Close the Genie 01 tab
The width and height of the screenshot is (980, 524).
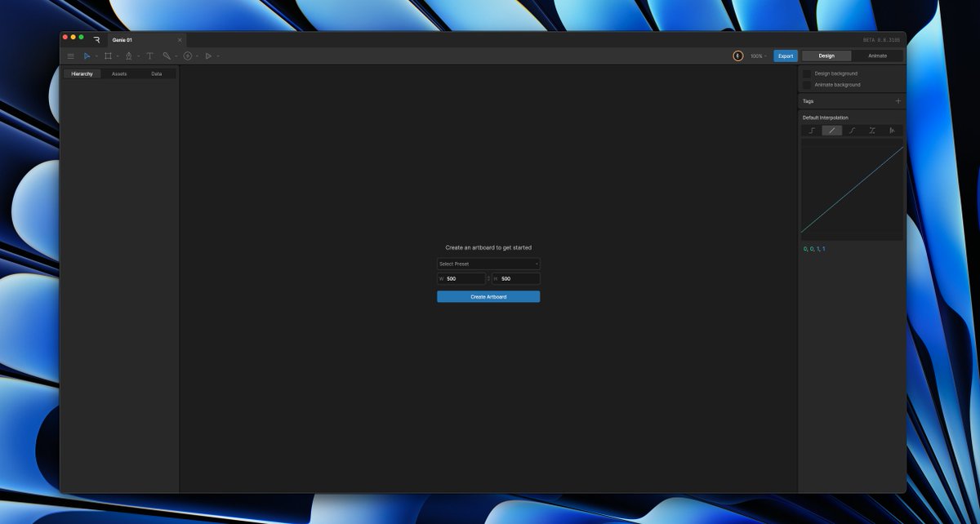click(180, 39)
